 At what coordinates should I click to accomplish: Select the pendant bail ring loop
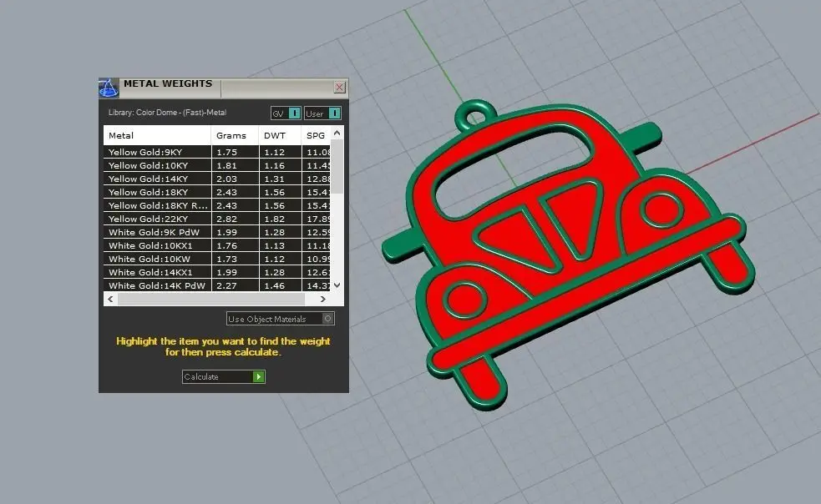[x=476, y=116]
